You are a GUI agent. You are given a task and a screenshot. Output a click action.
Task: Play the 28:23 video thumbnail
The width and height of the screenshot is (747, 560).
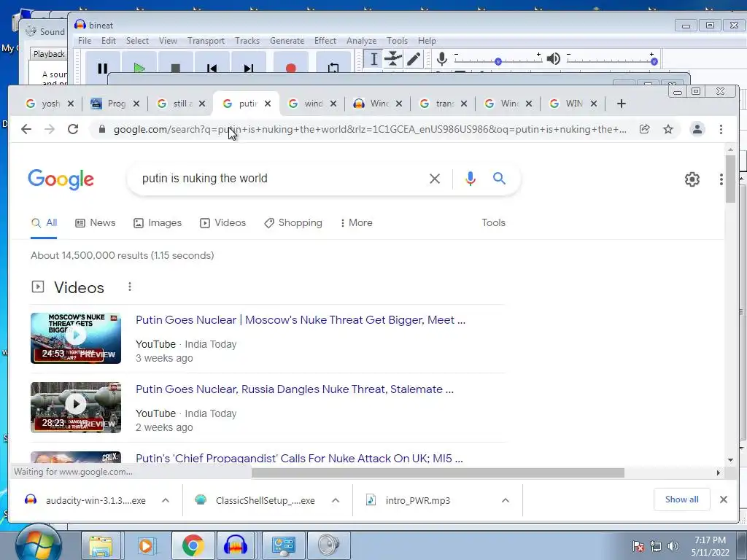tap(76, 407)
